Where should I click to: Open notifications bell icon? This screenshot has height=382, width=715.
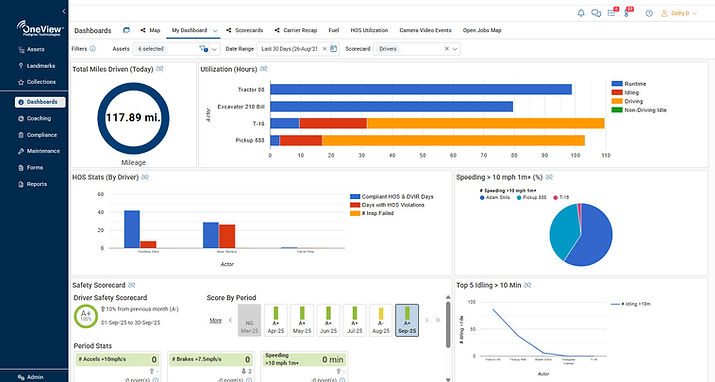581,13
